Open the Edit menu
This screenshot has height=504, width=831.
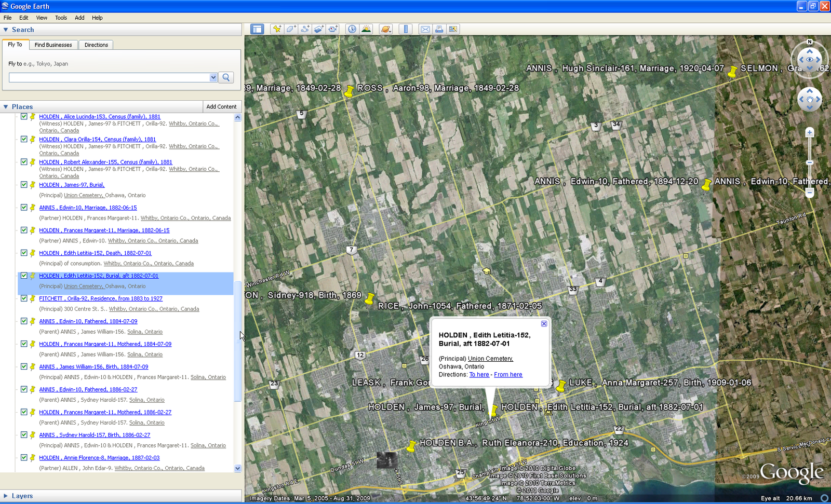coord(24,18)
